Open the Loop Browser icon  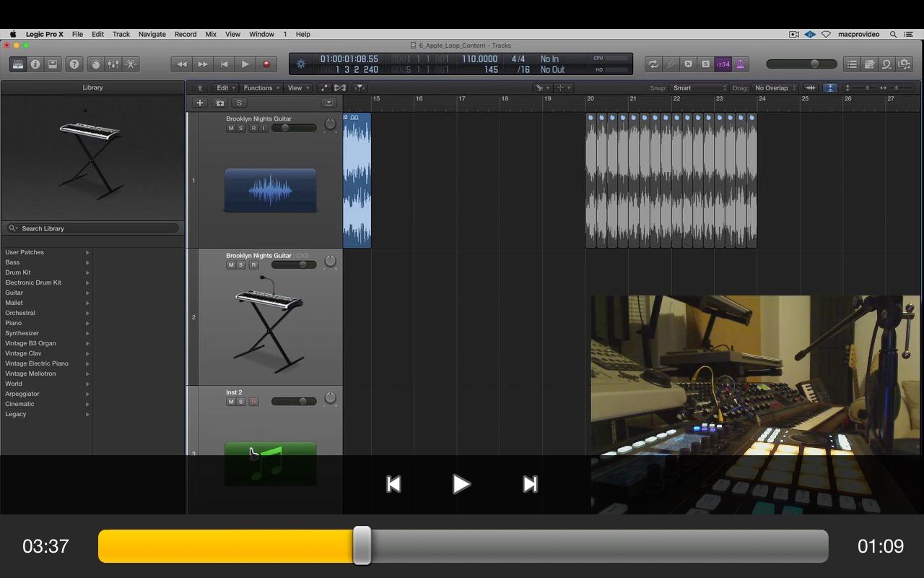(886, 64)
